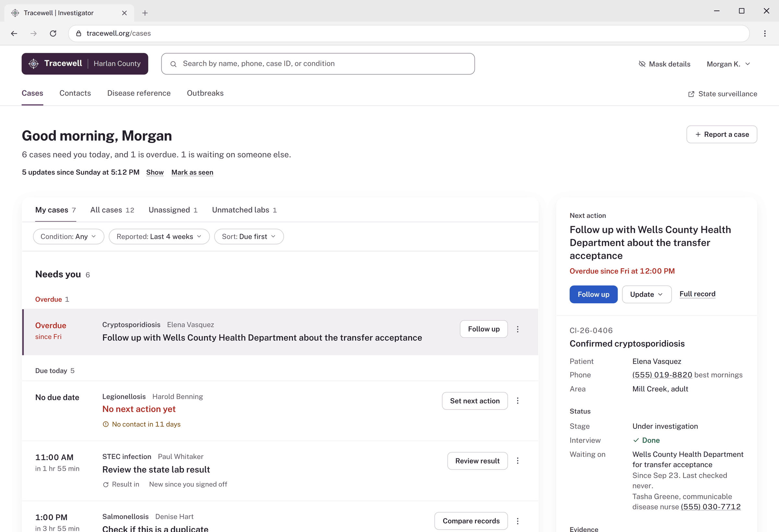Image resolution: width=779 pixels, height=532 pixels.
Task: Open a new browser tab
Action: point(145,13)
